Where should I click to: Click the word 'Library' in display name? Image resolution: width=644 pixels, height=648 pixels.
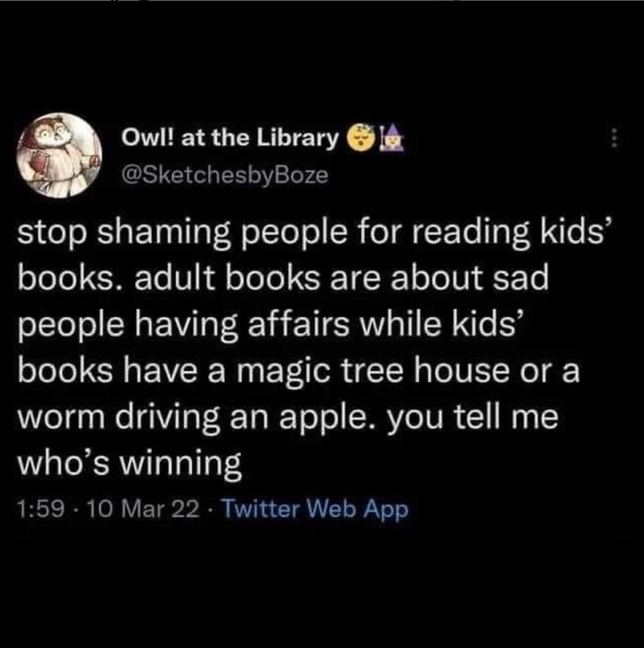297,138
